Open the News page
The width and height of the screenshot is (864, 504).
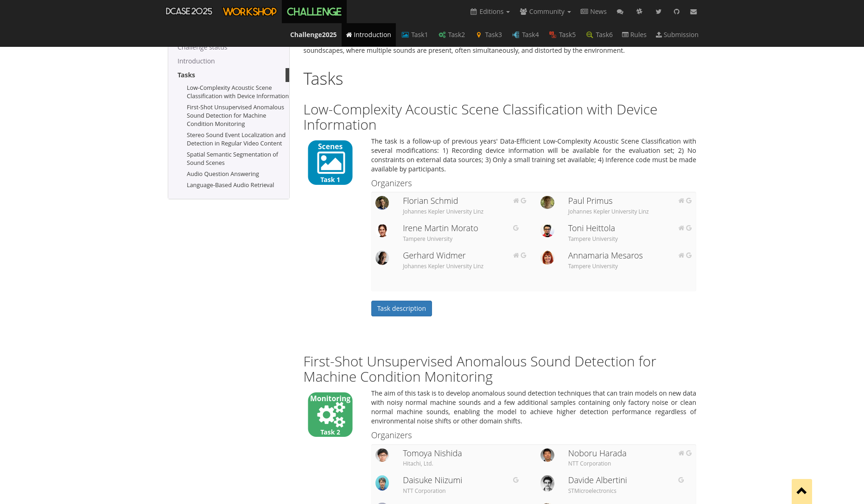point(593,12)
